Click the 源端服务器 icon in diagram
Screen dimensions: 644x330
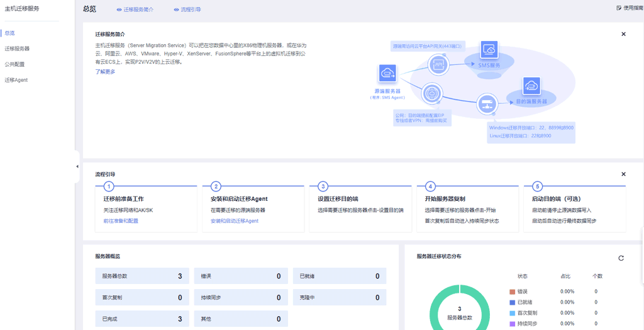point(387,73)
